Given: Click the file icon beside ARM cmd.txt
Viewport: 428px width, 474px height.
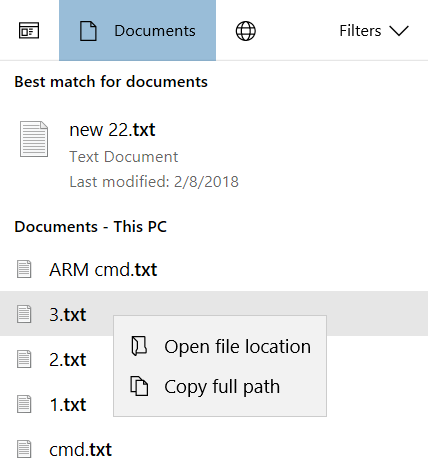Looking at the screenshot, I should click(x=24, y=269).
